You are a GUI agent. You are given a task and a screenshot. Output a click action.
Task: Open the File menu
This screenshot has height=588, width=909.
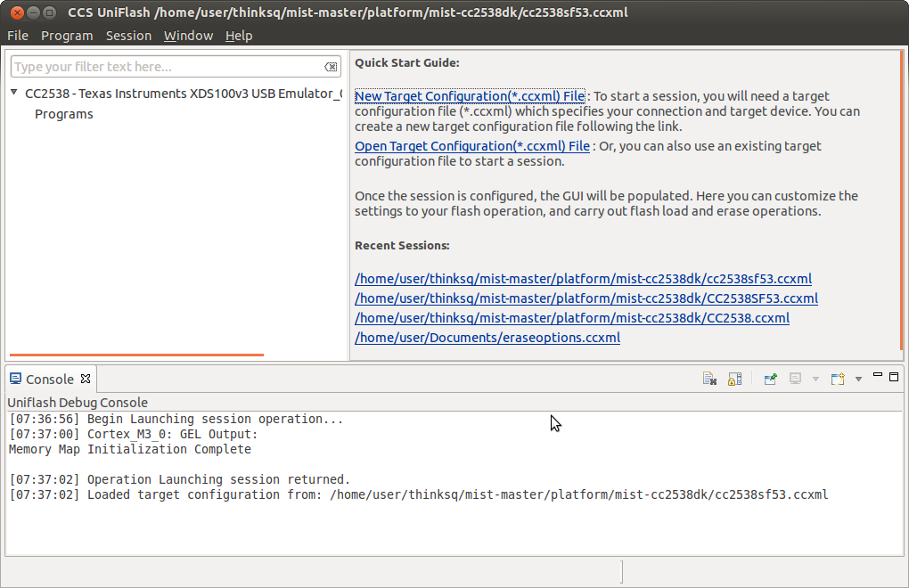pos(18,36)
